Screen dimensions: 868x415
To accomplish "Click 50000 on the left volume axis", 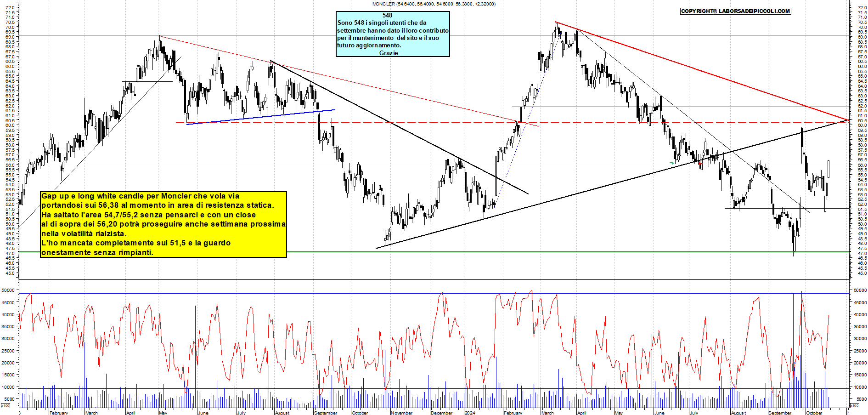I will coord(8,290).
